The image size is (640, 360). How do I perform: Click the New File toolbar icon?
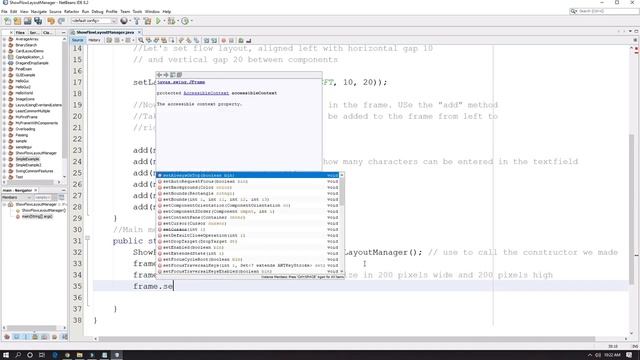[x=7, y=21]
